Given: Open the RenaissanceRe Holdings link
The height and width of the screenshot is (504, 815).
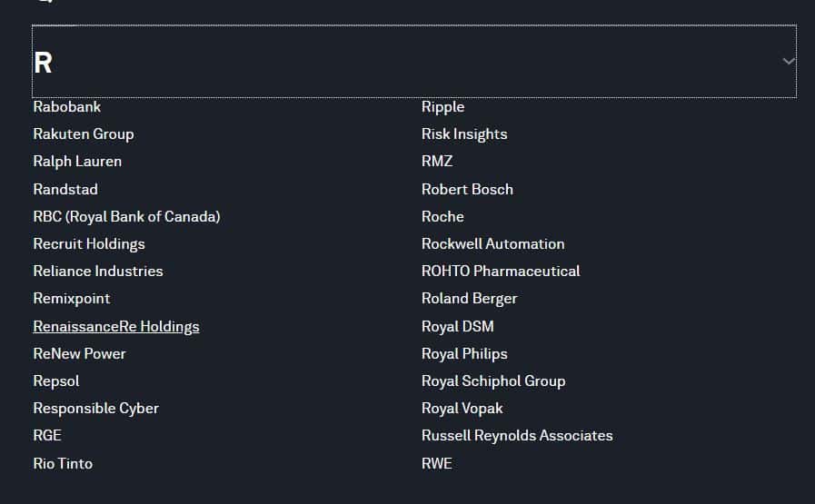Looking at the screenshot, I should click(x=116, y=326).
